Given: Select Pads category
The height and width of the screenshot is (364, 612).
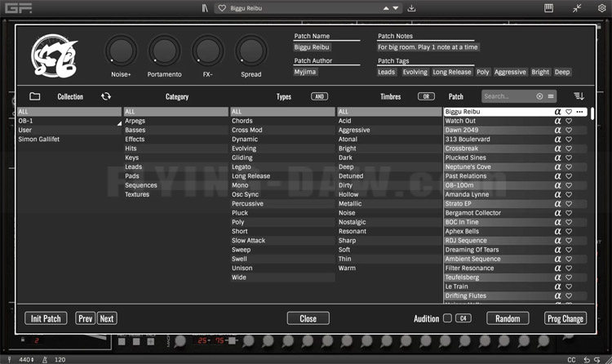Looking at the screenshot, I should [x=175, y=176].
